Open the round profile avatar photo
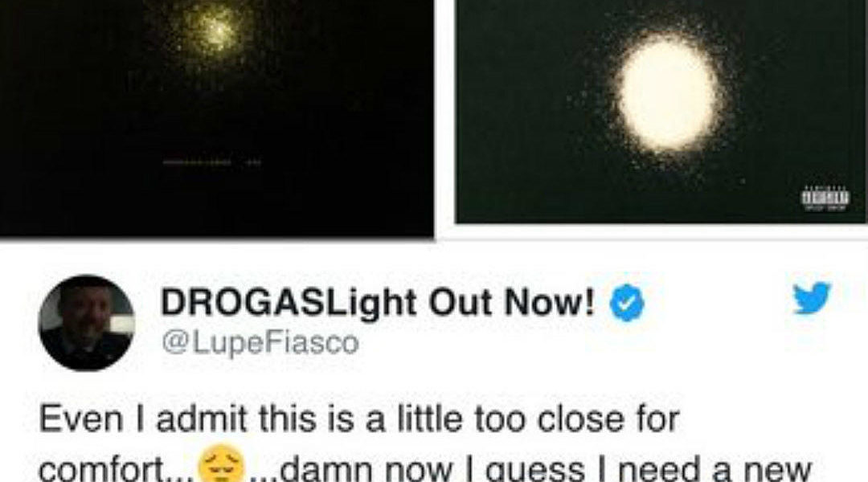This screenshot has height=482, width=868. pyautogui.click(x=86, y=323)
